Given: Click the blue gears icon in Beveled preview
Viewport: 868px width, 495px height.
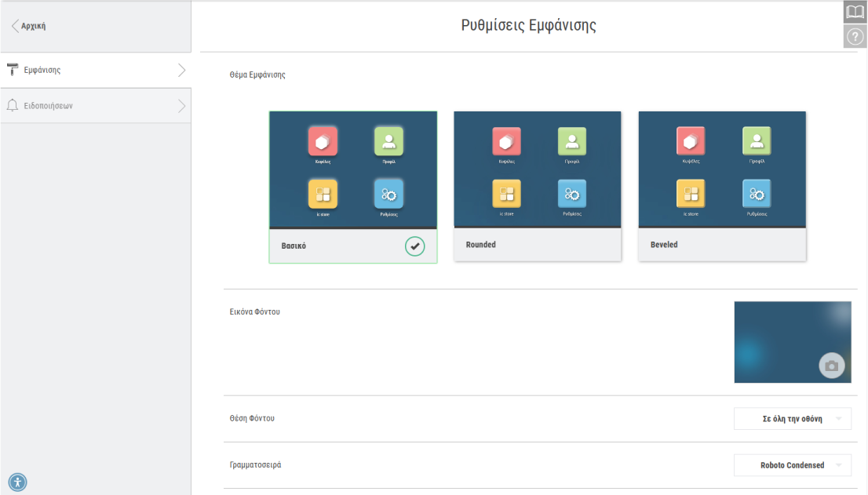Looking at the screenshot, I should (757, 194).
